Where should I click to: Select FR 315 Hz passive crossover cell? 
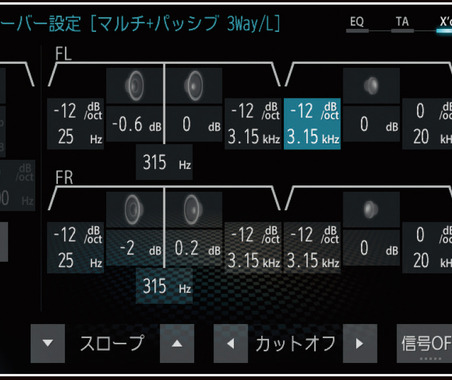pos(164,286)
